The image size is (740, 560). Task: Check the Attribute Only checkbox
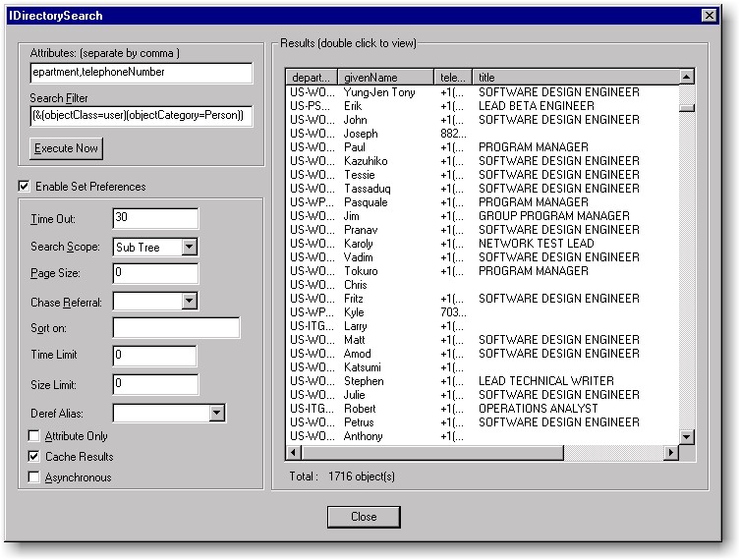point(34,436)
